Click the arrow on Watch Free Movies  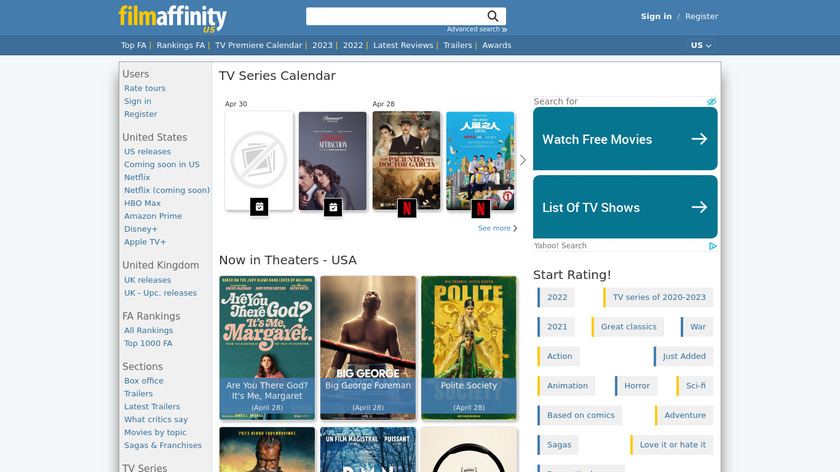699,139
